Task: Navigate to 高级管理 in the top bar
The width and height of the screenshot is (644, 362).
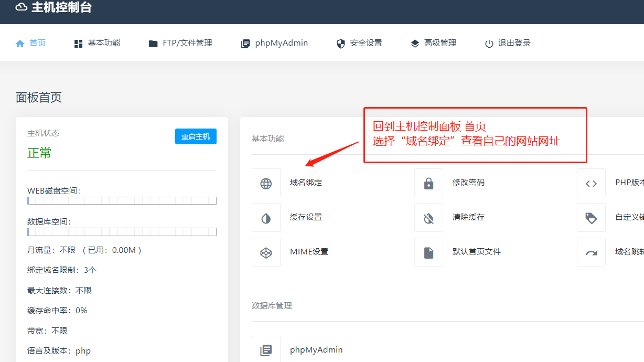Action: coord(433,43)
